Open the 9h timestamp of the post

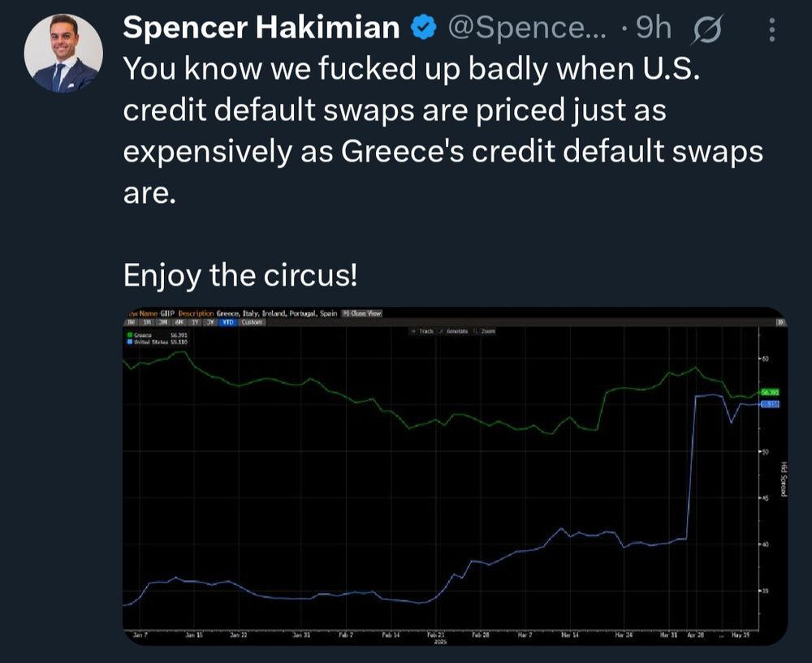[654, 28]
